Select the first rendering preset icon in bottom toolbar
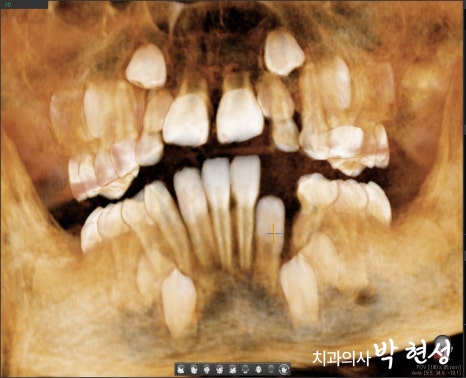 [x=181, y=369]
